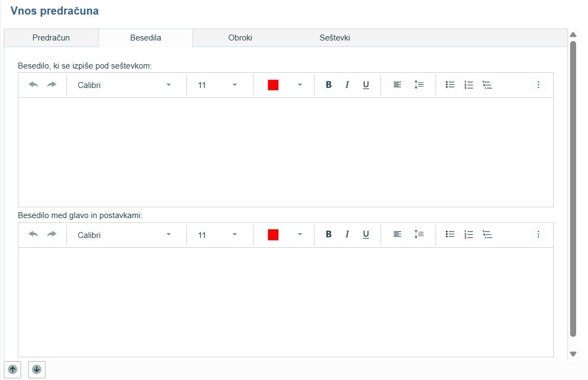Toggle Bold in the top editor toolbar
Viewport: 588px width, 380px height.
329,85
